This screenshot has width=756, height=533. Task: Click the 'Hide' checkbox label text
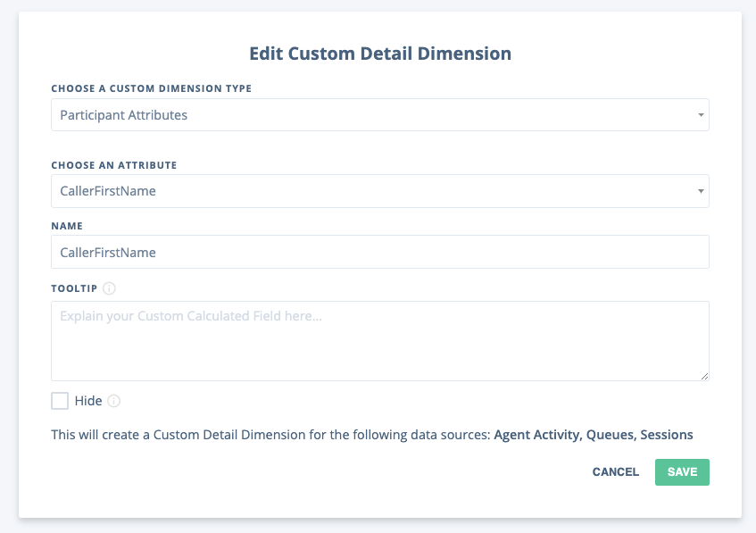pos(88,401)
